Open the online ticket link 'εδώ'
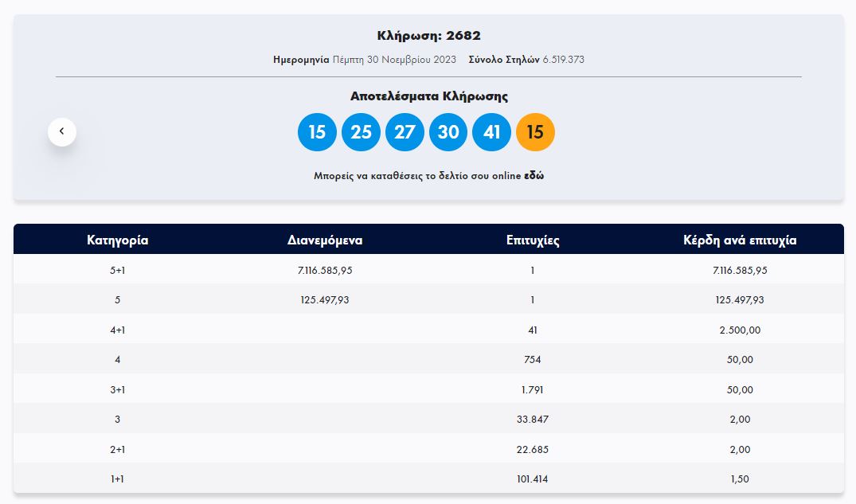The image size is (856, 504). tap(534, 176)
